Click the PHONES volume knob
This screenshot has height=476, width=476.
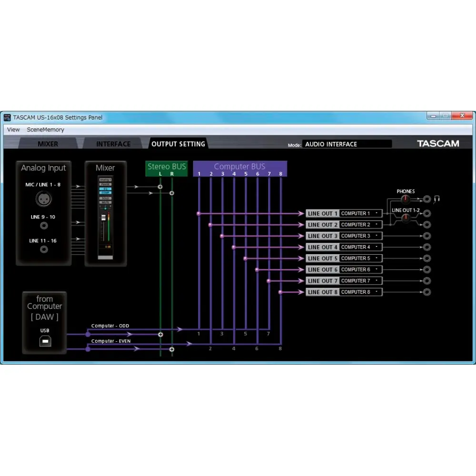[x=405, y=199]
